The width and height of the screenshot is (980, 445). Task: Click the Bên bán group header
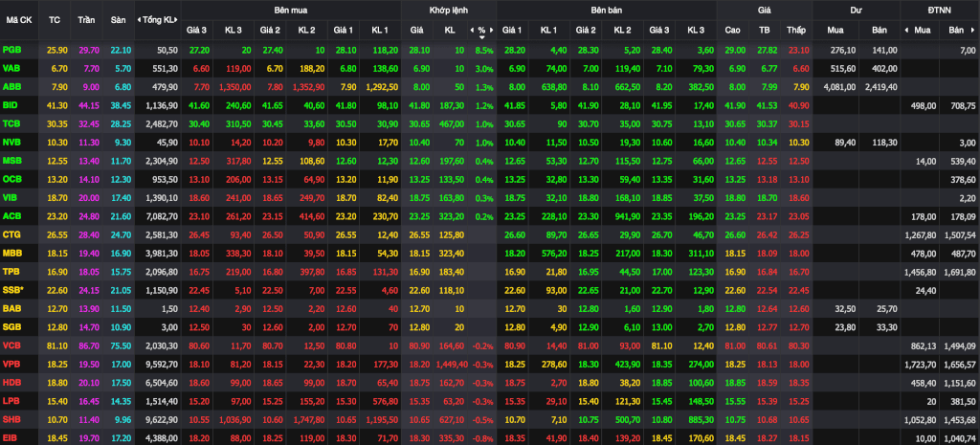coord(606,10)
